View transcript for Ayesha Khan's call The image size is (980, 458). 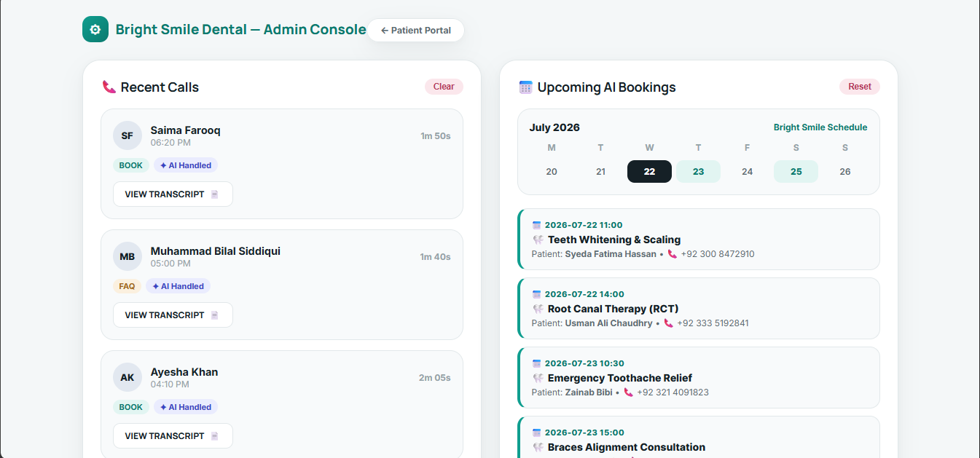173,436
